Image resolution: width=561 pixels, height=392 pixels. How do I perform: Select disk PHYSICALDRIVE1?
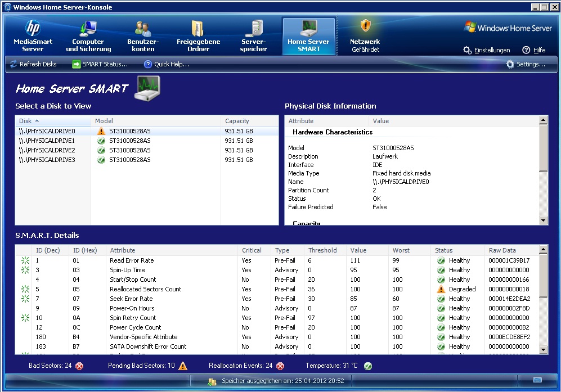147,141
